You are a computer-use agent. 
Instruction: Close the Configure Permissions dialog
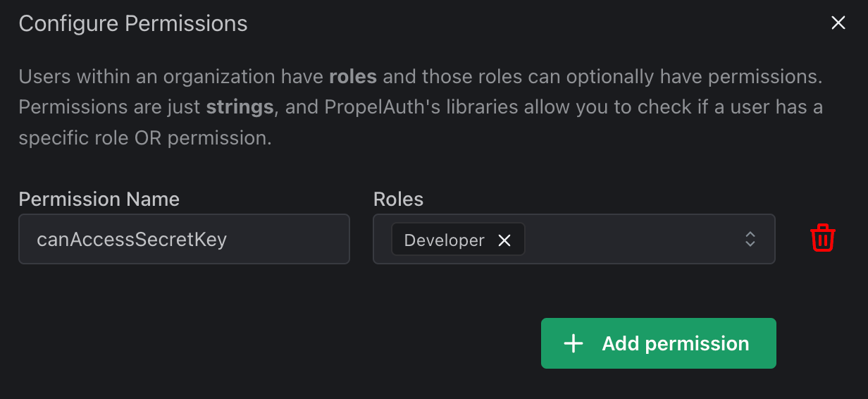838,23
